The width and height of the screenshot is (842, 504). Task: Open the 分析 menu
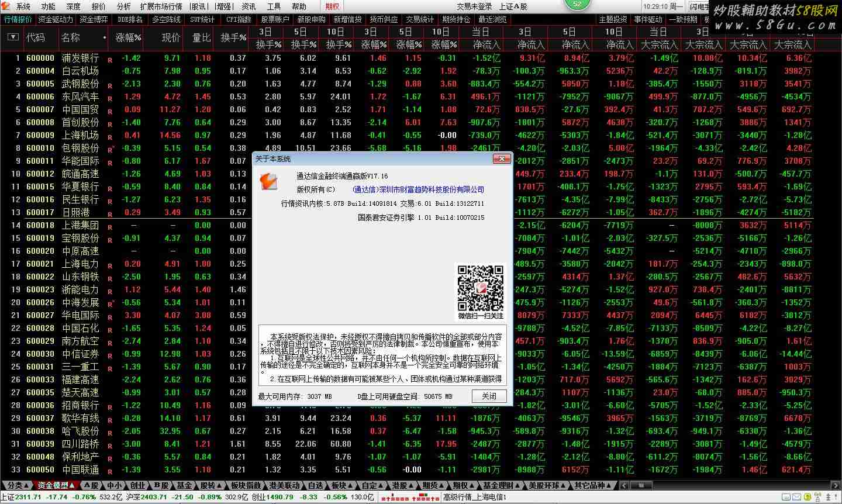(x=123, y=6)
